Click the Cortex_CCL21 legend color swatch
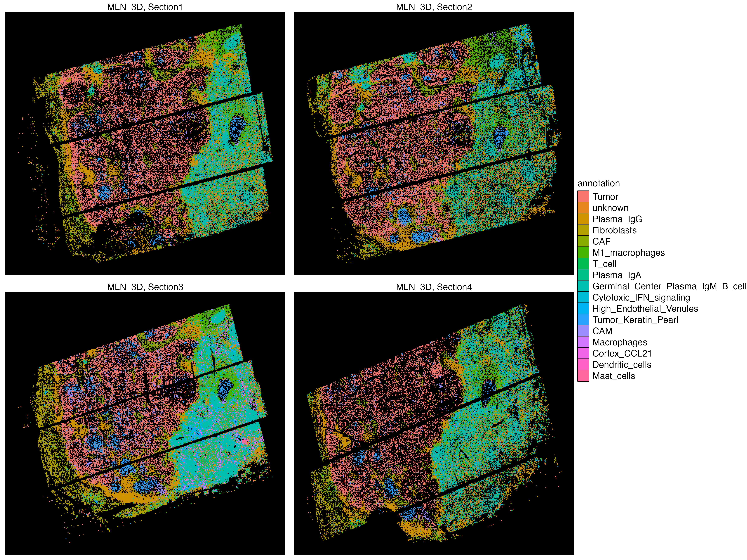This screenshot has height=560, width=747. pos(583,353)
